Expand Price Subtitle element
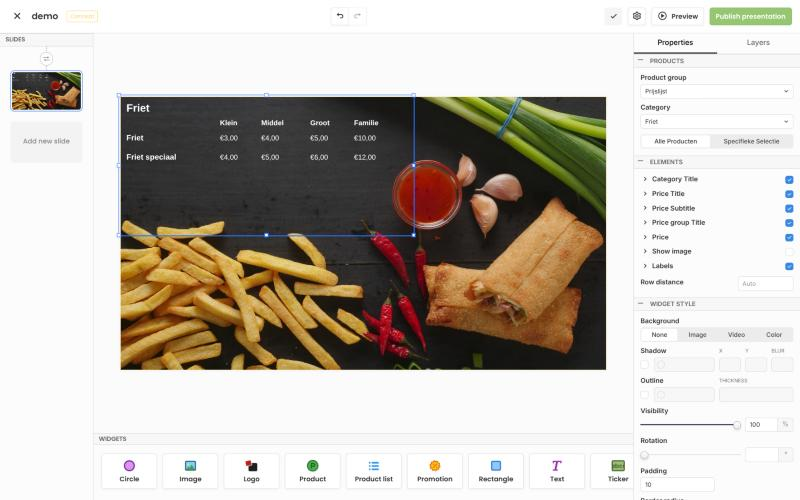This screenshot has height=500, width=800. tap(645, 208)
